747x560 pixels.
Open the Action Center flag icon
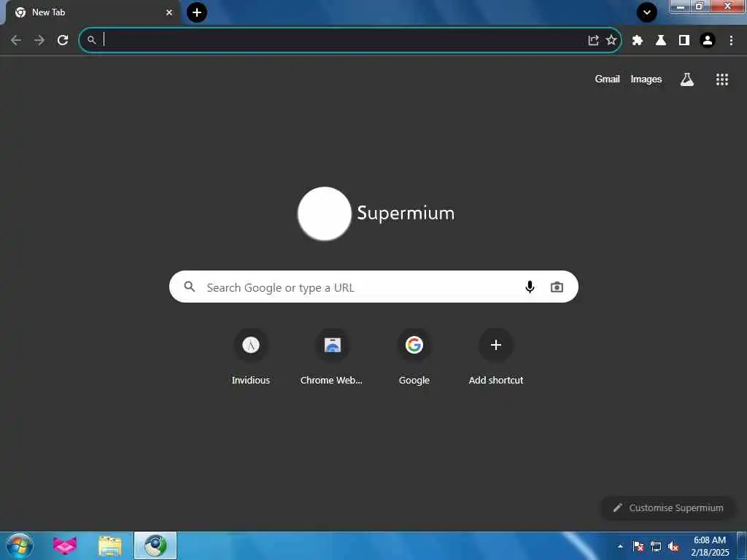638,546
